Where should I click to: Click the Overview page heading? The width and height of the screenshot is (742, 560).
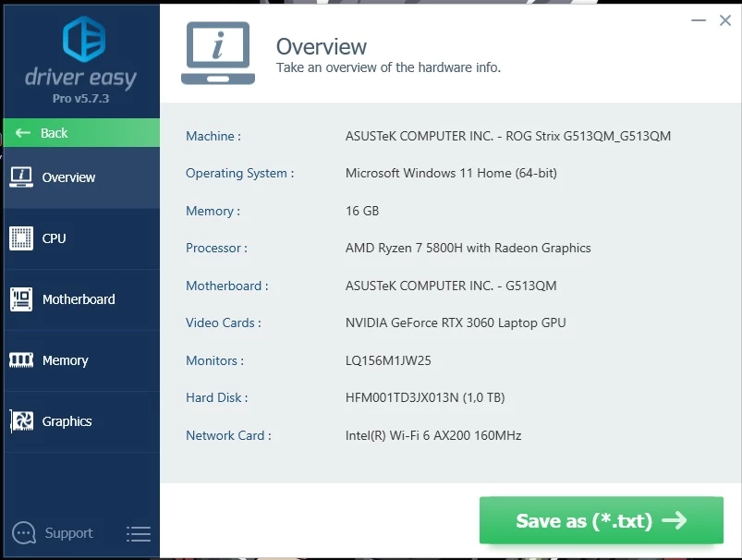pyautogui.click(x=322, y=46)
